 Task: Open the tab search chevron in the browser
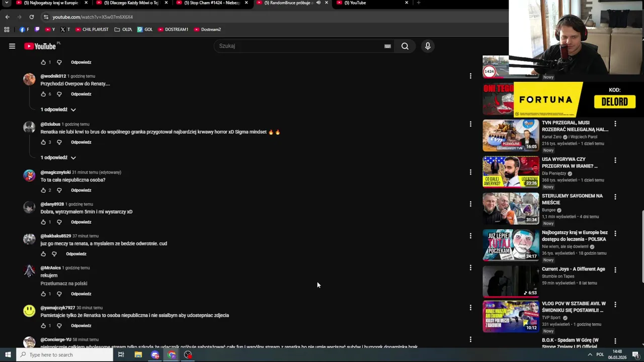tap(7, 3)
